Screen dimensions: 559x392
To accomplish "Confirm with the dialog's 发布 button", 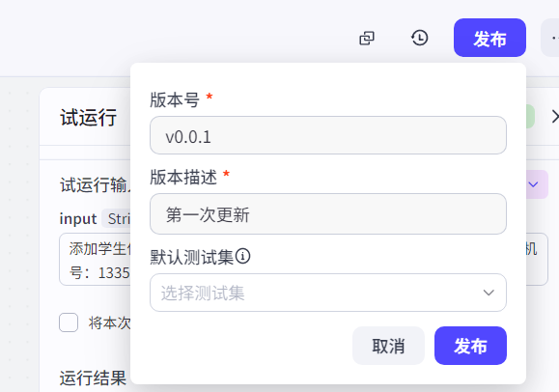I will 470,346.
